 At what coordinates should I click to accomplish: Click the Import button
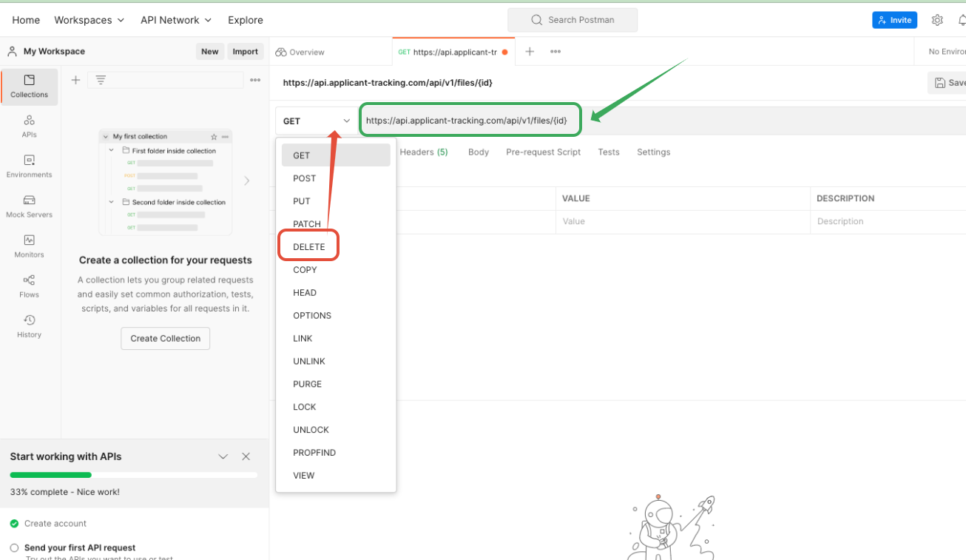(x=246, y=51)
